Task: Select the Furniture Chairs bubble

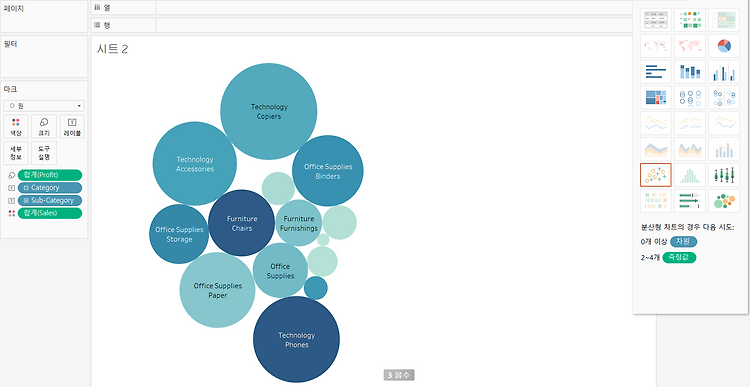Action: pos(242,223)
